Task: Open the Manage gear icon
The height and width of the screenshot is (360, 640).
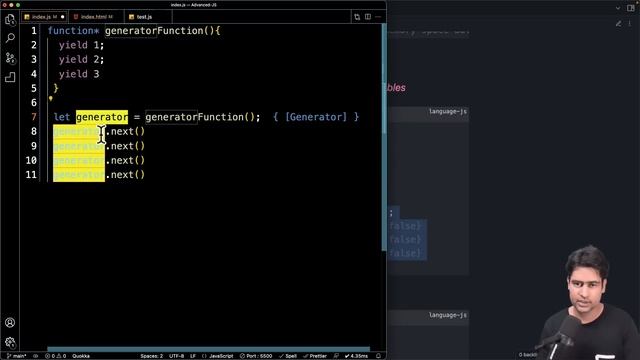Action: pyautogui.click(x=10, y=342)
